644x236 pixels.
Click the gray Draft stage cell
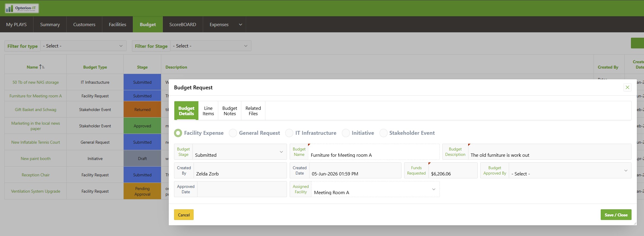click(142, 159)
